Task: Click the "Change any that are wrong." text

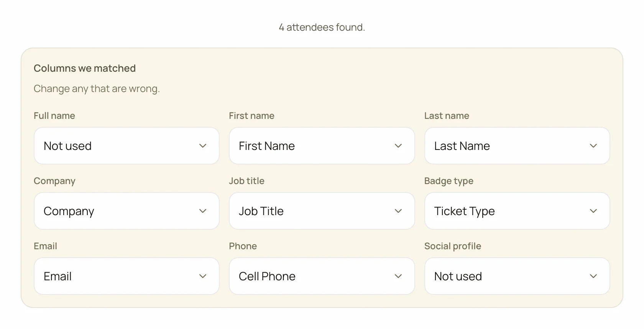Action: [x=97, y=89]
